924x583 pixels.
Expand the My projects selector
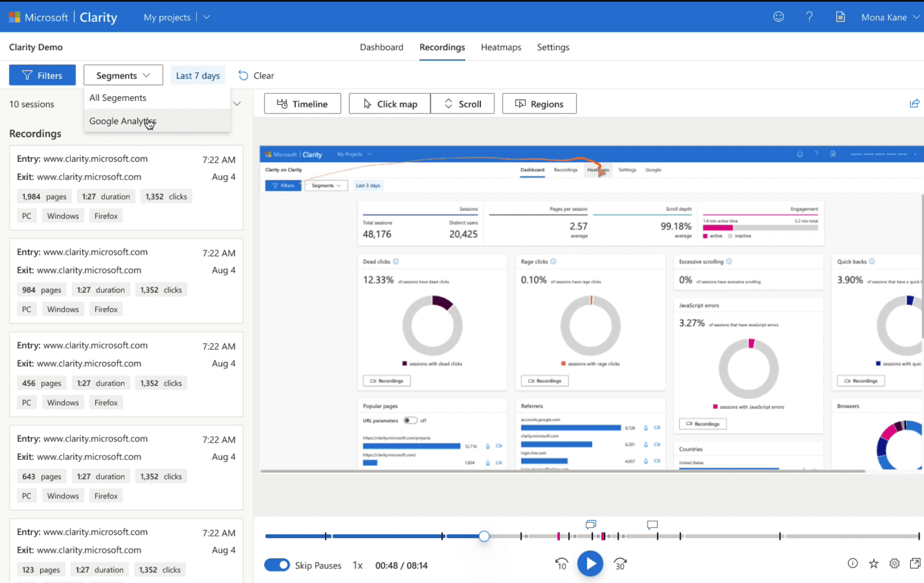tap(206, 17)
